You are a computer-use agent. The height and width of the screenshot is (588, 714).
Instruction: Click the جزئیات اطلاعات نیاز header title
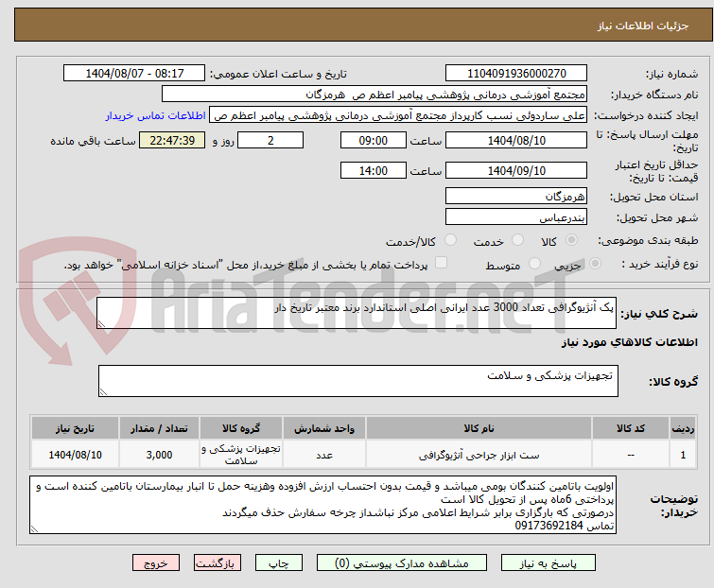tap(642, 26)
